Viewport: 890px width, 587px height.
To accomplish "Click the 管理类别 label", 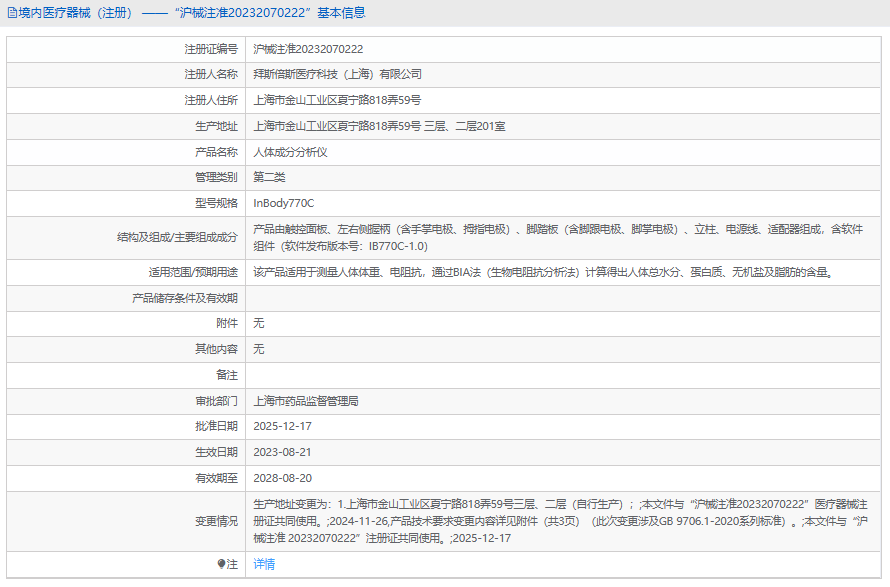I will tap(216, 177).
